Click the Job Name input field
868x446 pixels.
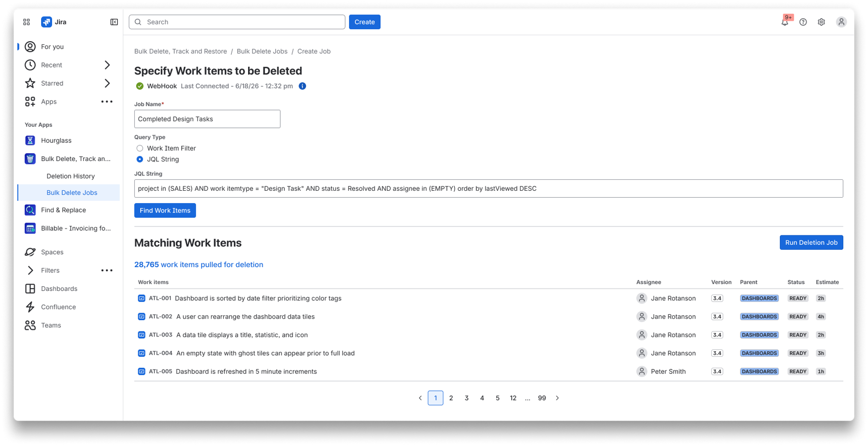[x=207, y=119]
